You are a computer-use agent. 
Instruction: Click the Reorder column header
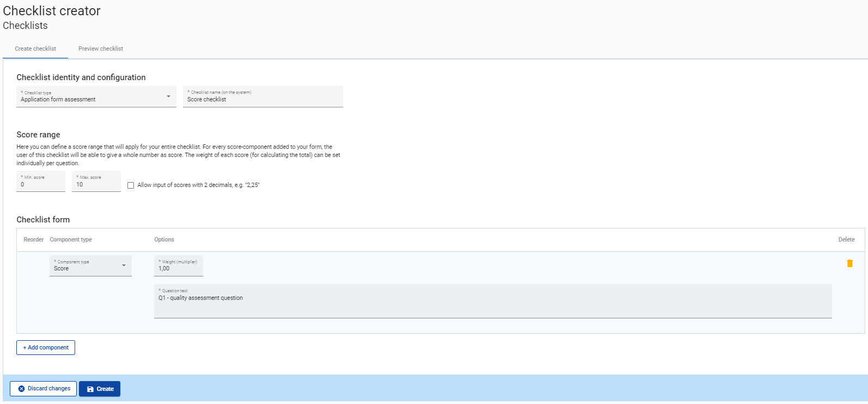[x=33, y=239]
